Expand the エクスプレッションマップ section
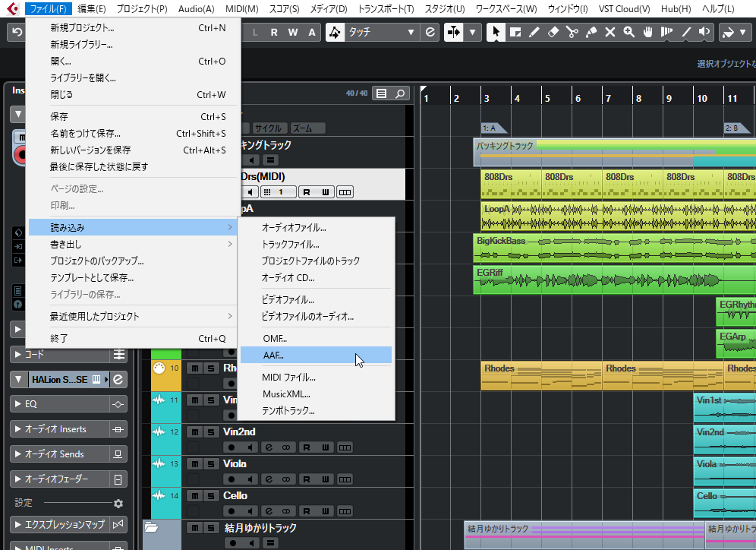The image size is (756, 550). click(x=18, y=524)
